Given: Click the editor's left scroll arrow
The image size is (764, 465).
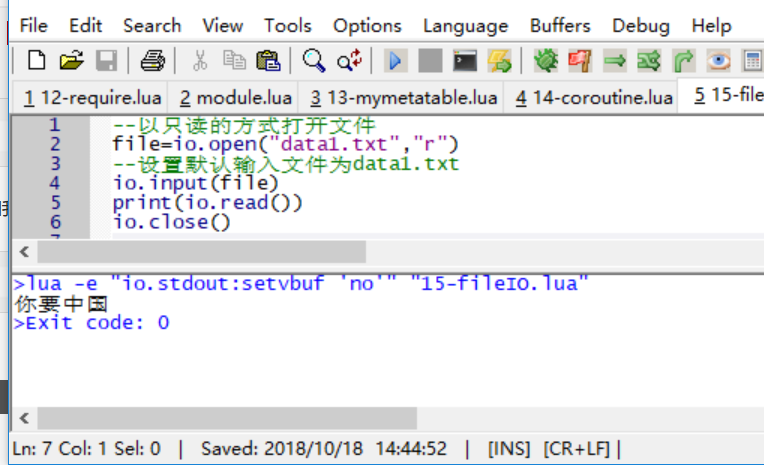Looking at the screenshot, I should point(24,252).
